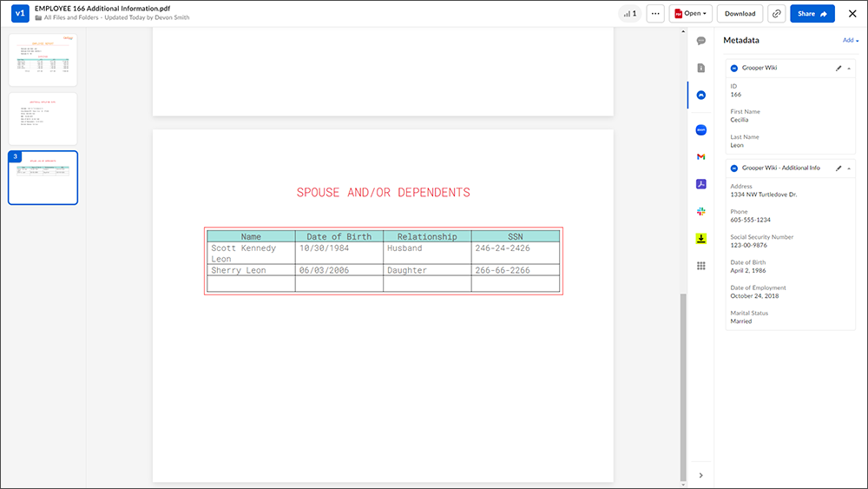Viewport: 868px width, 489px height.
Task: Open All Files and Folders breadcrumb
Action: tap(70, 17)
